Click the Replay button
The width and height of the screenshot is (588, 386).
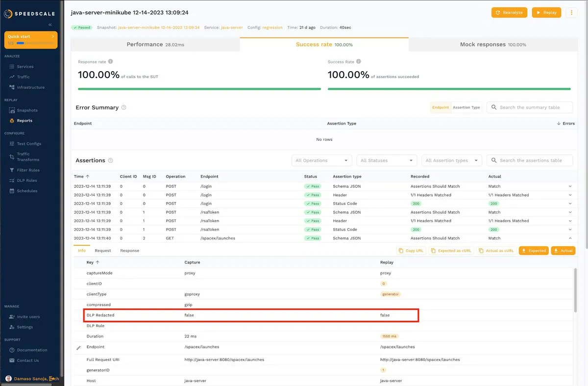tap(546, 13)
